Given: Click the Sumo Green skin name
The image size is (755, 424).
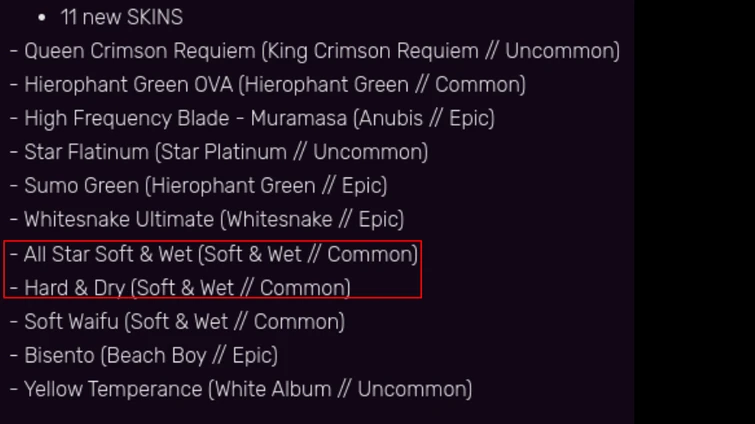Looking at the screenshot, I should [81, 186].
